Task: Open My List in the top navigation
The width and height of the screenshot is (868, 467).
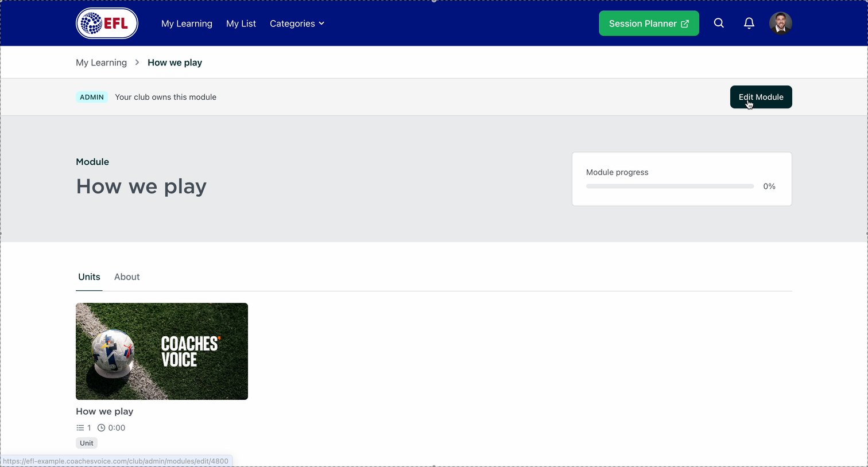Action: (241, 24)
